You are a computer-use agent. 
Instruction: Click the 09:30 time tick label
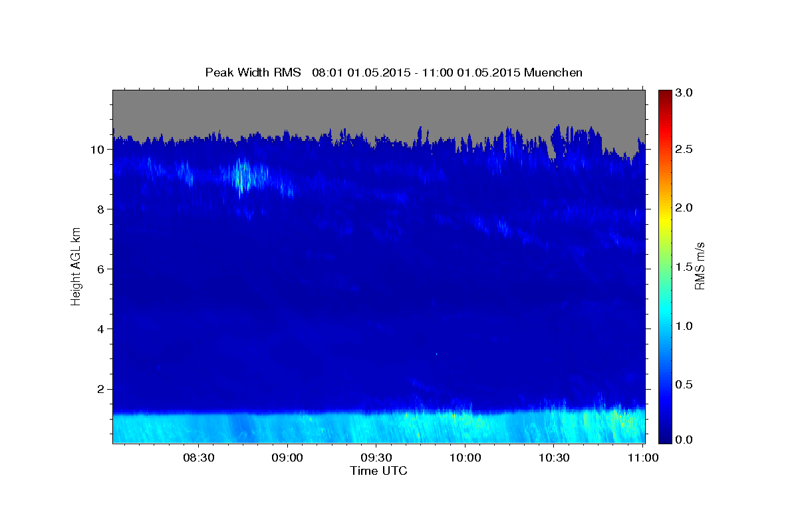(376, 458)
